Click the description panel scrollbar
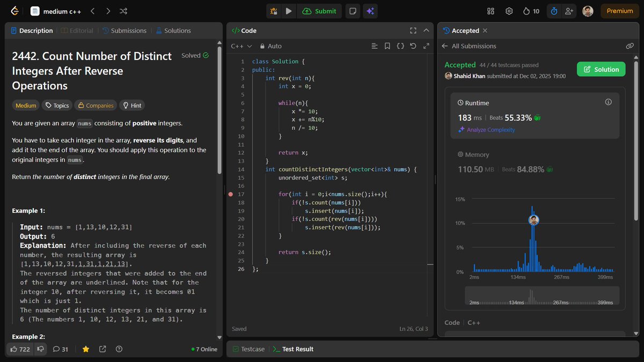644x362 pixels. pos(219,110)
